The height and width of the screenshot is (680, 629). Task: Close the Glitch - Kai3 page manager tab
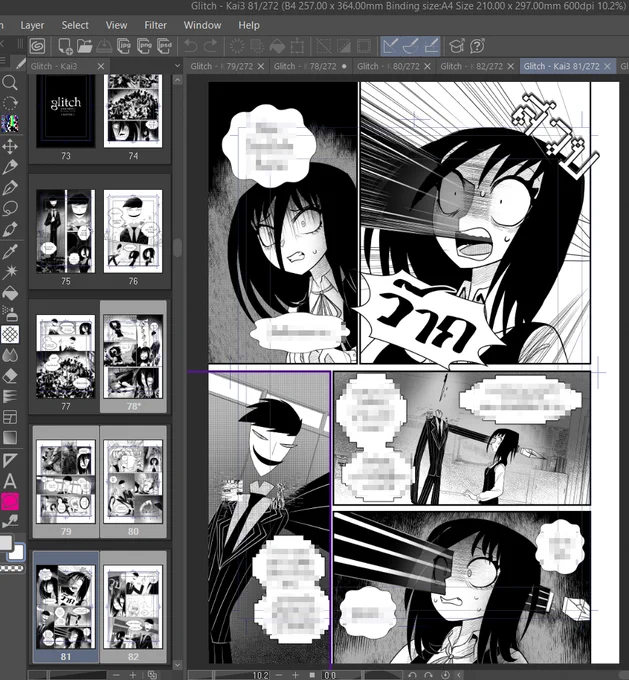101,66
